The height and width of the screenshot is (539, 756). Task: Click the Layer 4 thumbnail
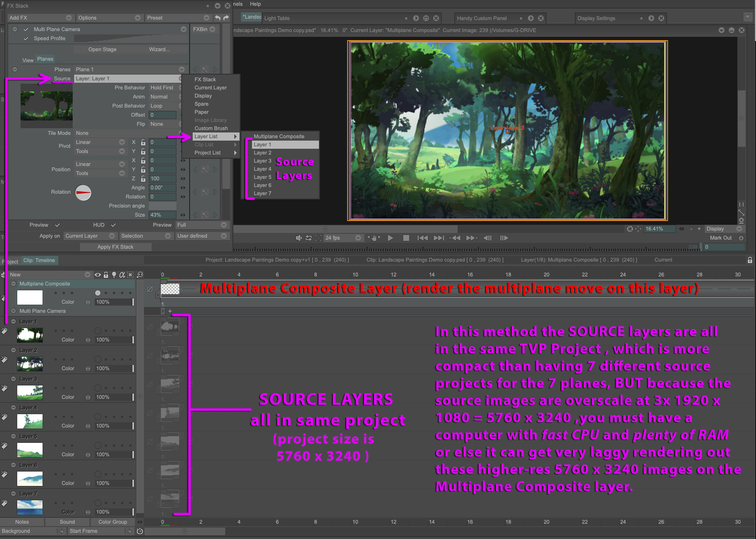pos(30,421)
